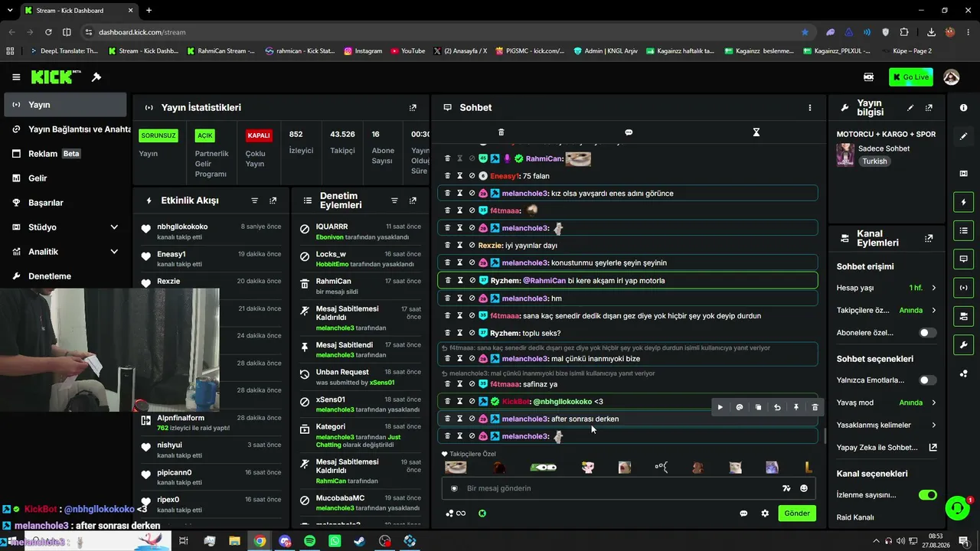The width and height of the screenshot is (980, 551).
Task: Open chat settings gear next to Gönder
Action: pos(765,514)
